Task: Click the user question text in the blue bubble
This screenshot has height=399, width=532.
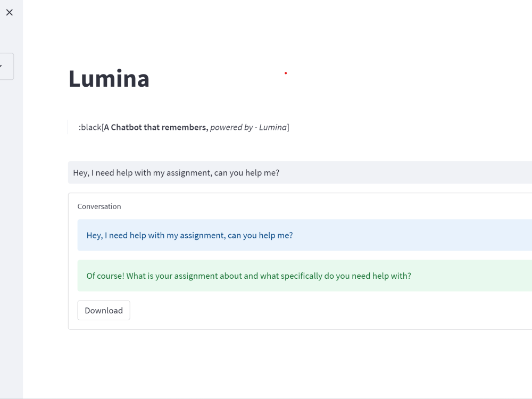Action: 189,235
